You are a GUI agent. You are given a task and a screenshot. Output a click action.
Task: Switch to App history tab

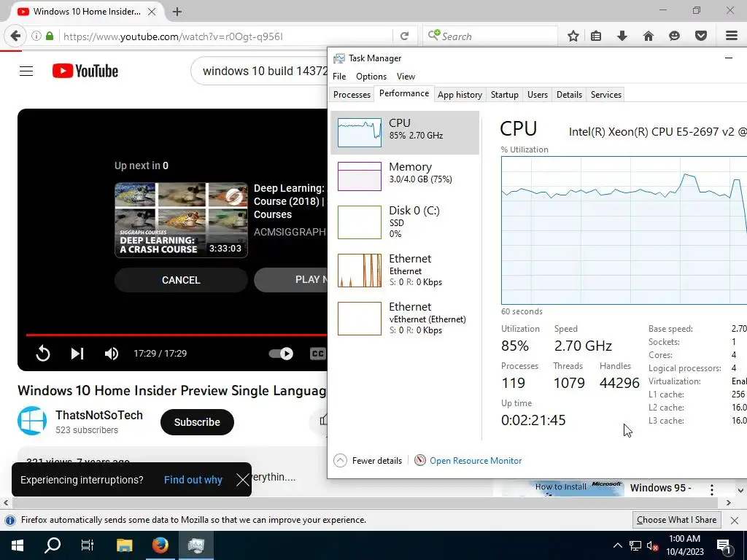[x=460, y=95]
